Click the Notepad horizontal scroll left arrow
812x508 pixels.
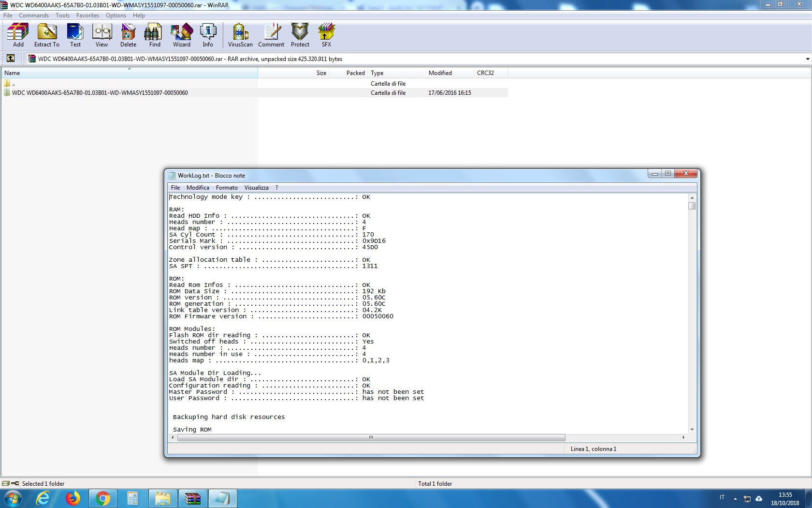point(173,438)
